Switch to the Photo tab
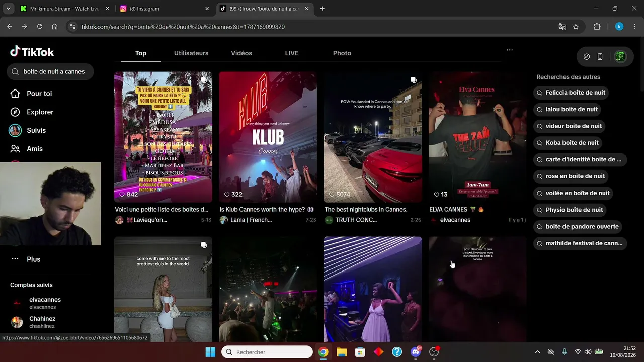Screen dimensions: 644x362 point(342,53)
